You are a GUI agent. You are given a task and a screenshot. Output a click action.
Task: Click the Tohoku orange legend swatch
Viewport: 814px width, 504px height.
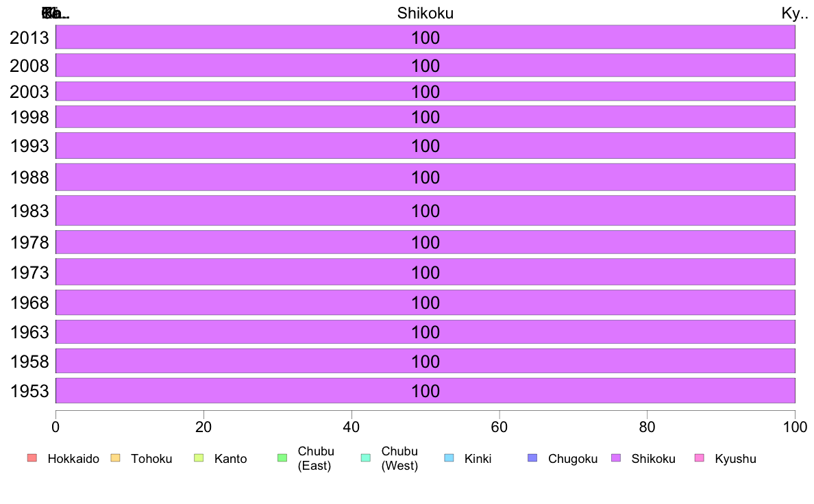click(x=115, y=458)
